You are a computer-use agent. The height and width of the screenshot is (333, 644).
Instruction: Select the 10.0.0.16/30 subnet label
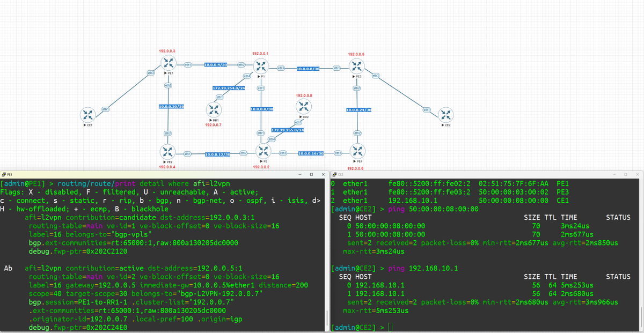tap(310, 153)
